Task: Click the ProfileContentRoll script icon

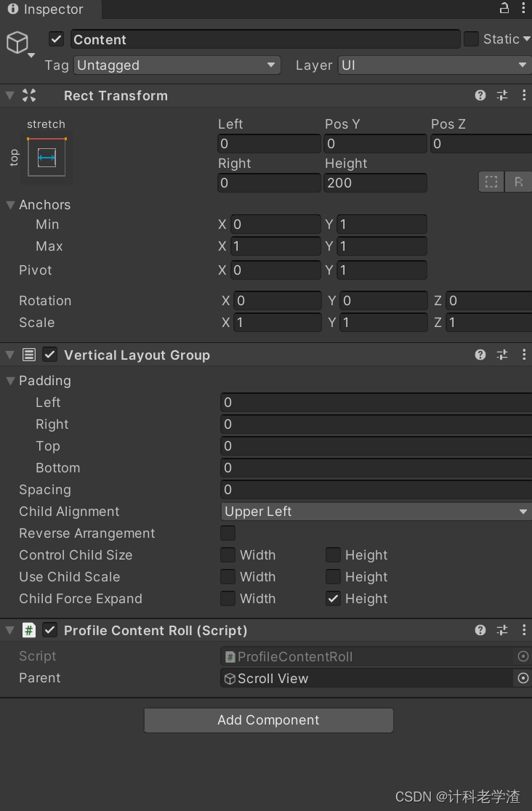Action: [230, 656]
